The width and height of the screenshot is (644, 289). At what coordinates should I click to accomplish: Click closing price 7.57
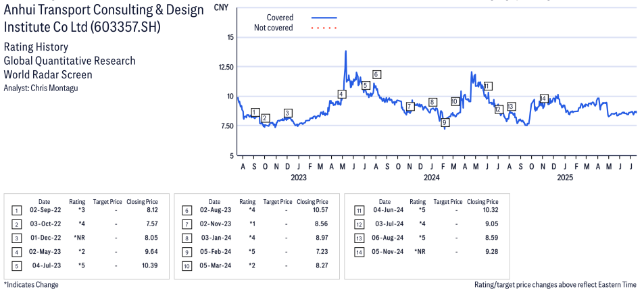tap(151, 224)
